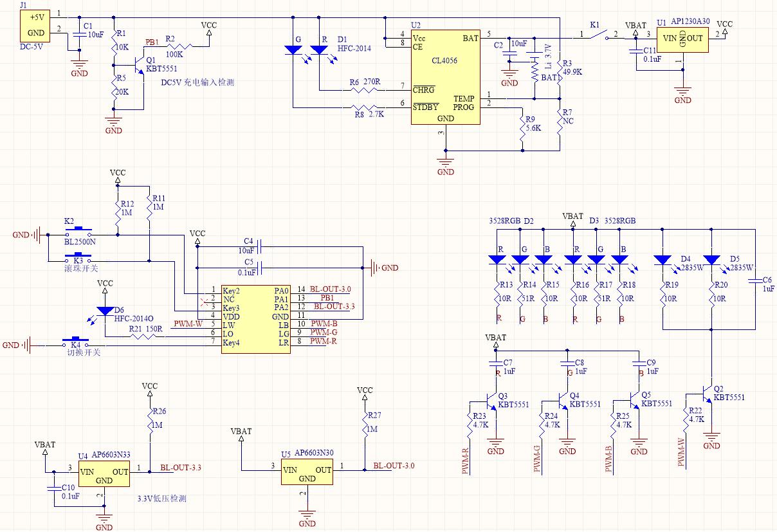The image size is (777, 532).
Task: Click the D4 2835W white LED
Action: [663, 261]
